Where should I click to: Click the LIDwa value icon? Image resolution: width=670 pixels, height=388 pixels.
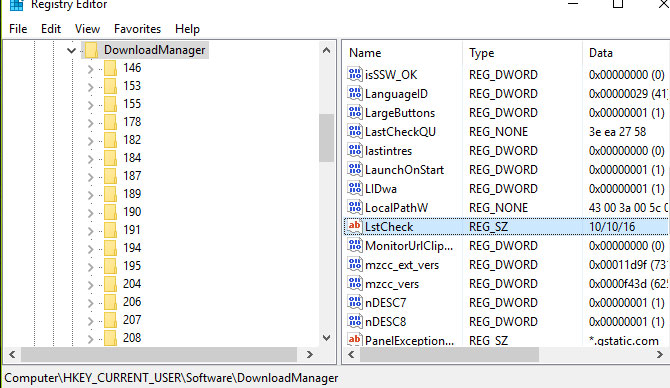pos(355,188)
